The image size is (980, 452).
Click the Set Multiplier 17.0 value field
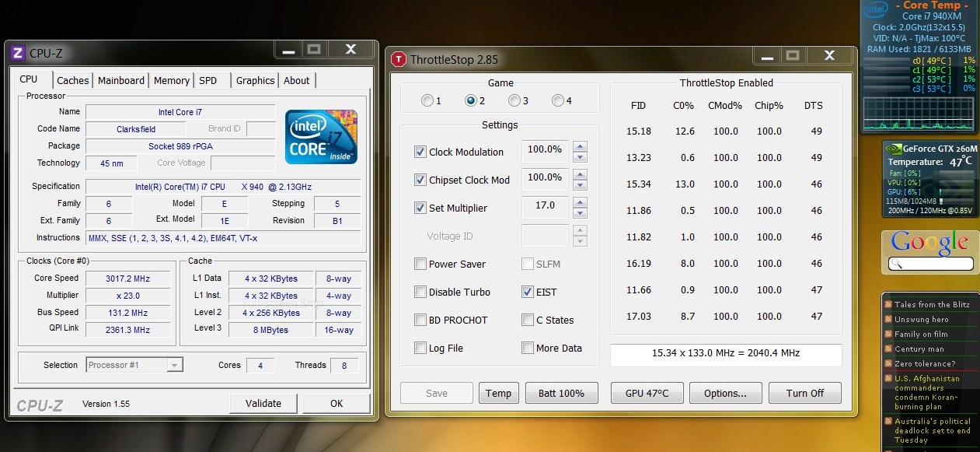(546, 206)
